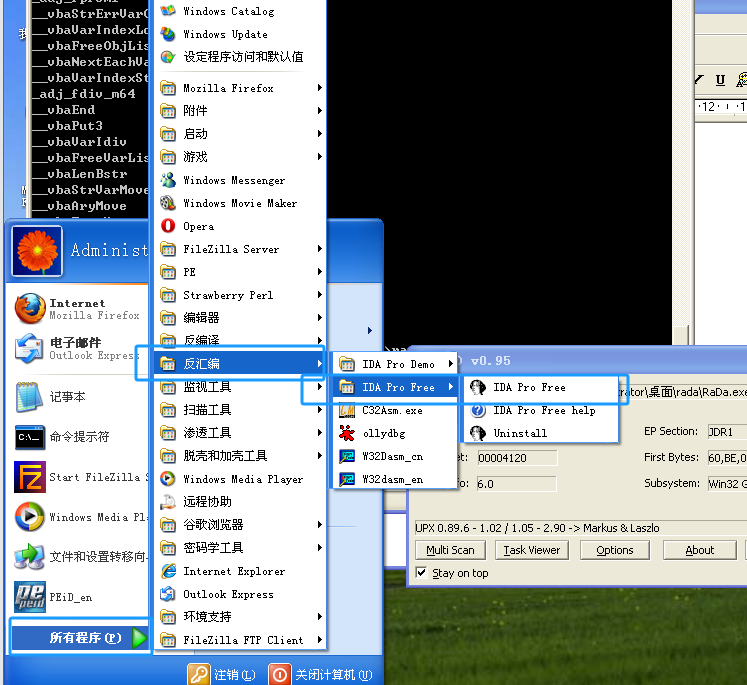Launch IDA Pro Free application

click(541, 387)
